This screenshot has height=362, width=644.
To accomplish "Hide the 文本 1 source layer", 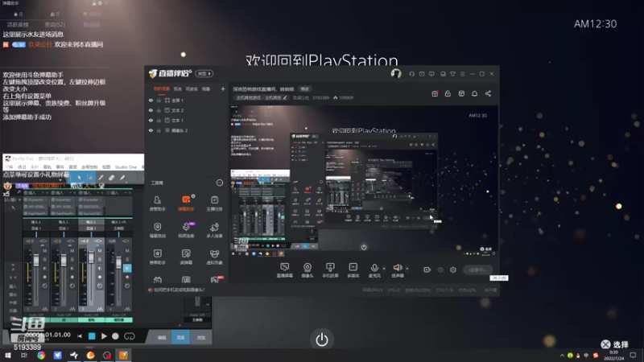I will click(151, 120).
